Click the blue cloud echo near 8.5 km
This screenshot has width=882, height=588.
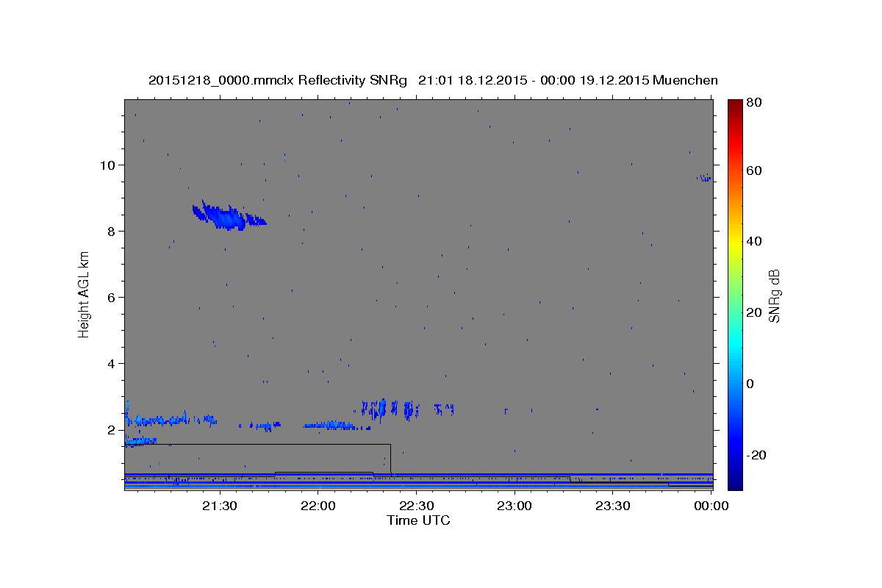click(229, 216)
